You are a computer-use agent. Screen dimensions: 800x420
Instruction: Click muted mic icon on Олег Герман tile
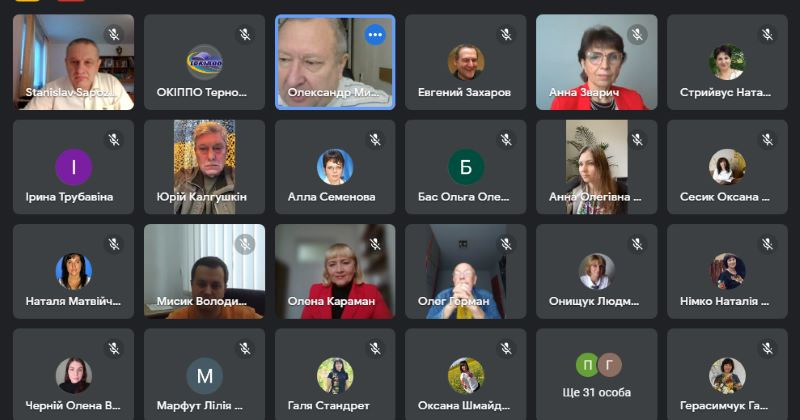(506, 244)
